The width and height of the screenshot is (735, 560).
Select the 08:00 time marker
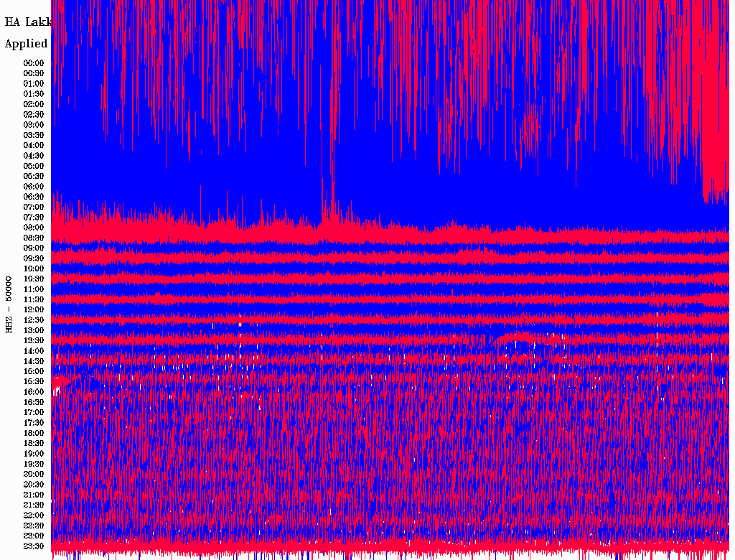click(34, 227)
